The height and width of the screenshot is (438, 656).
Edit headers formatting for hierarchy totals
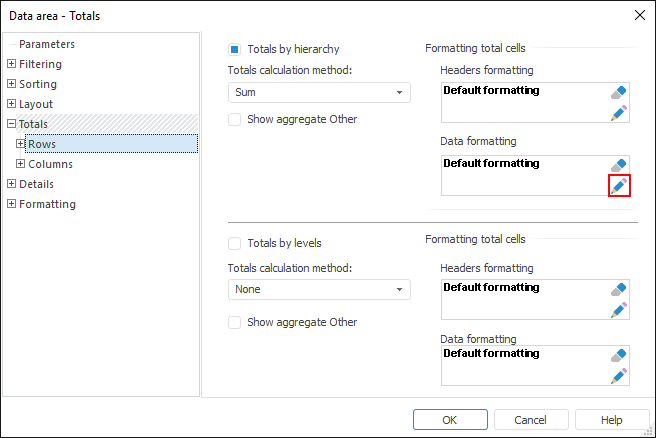(x=619, y=112)
